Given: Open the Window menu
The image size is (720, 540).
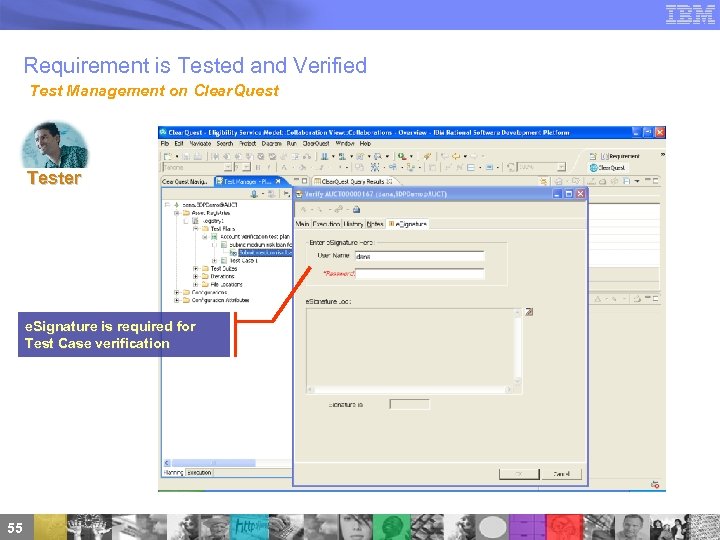Looking at the screenshot, I should pos(344,143).
